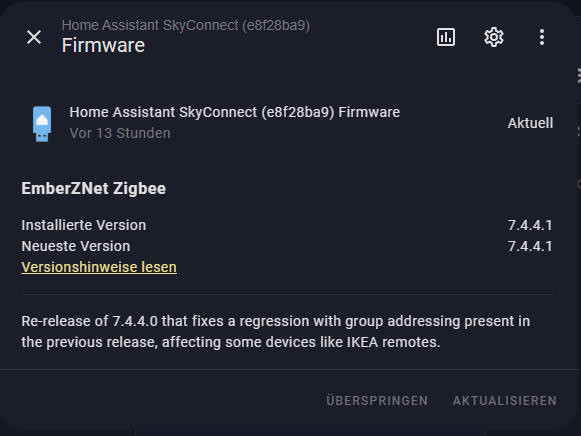Click the partially hidden icon behind dialog edge
The image size is (581, 436).
[x=579, y=76]
